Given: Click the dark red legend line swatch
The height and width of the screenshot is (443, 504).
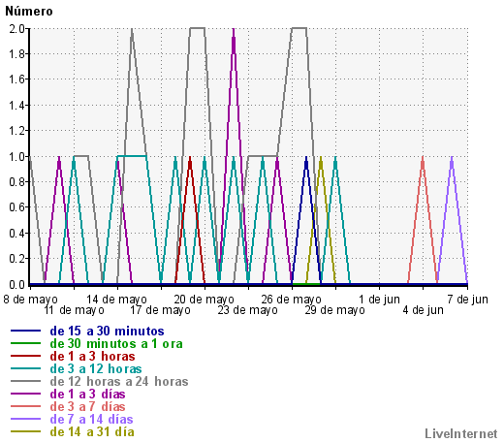Looking at the screenshot, I should point(25,356).
